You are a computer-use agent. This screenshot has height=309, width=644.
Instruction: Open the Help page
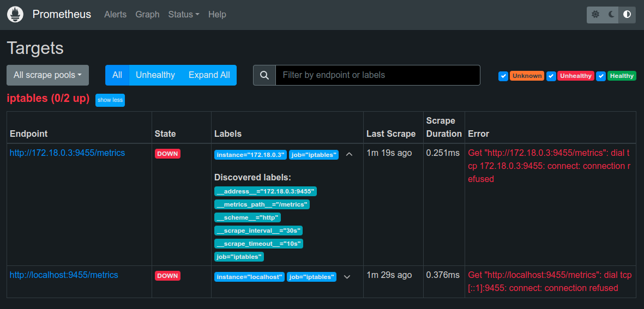tap(217, 14)
